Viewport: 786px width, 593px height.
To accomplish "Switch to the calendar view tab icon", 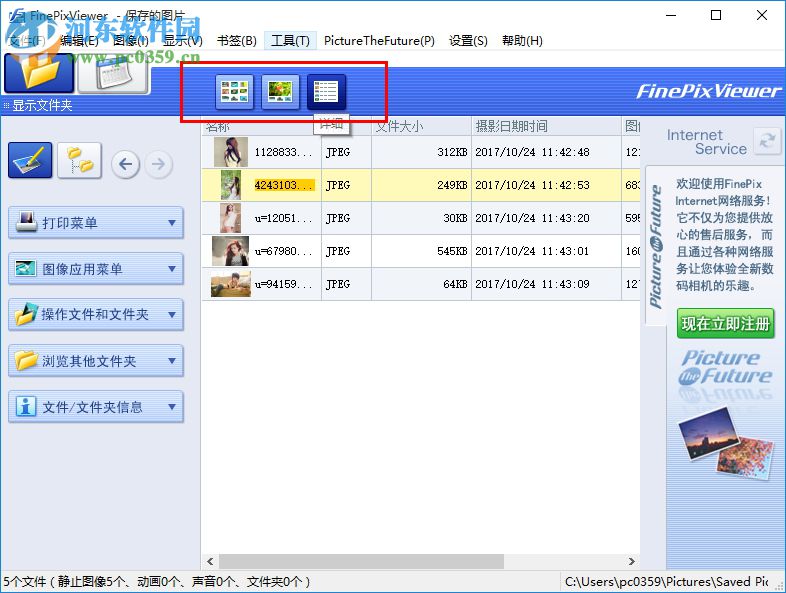I will click(114, 75).
